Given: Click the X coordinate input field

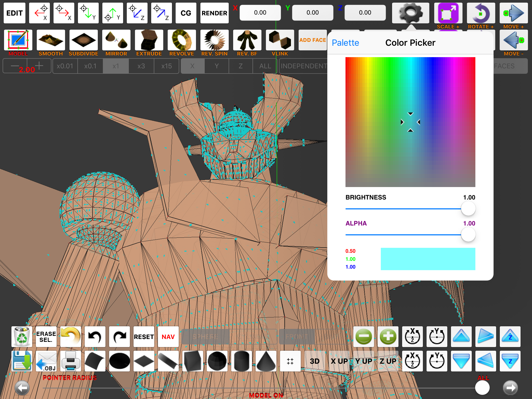Looking at the screenshot, I should point(260,12).
